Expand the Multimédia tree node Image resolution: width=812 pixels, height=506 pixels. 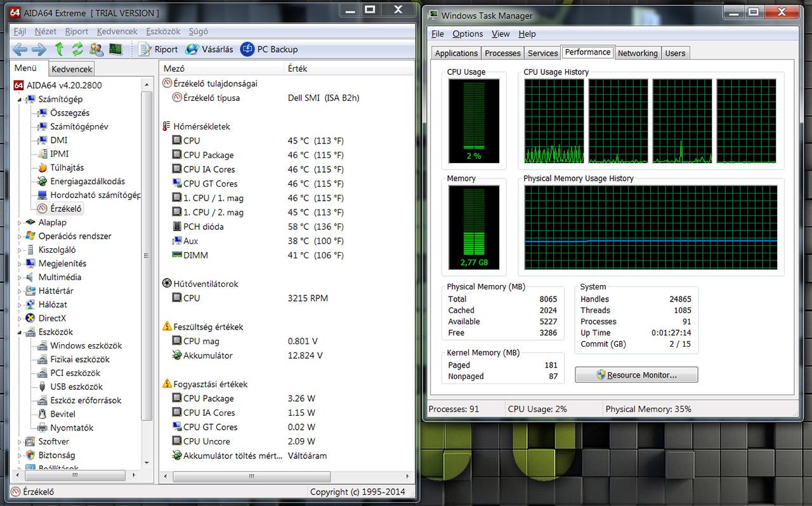tap(20, 277)
